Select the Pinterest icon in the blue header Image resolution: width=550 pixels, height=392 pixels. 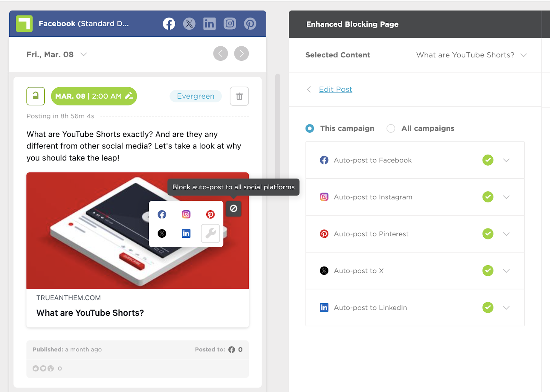(250, 24)
